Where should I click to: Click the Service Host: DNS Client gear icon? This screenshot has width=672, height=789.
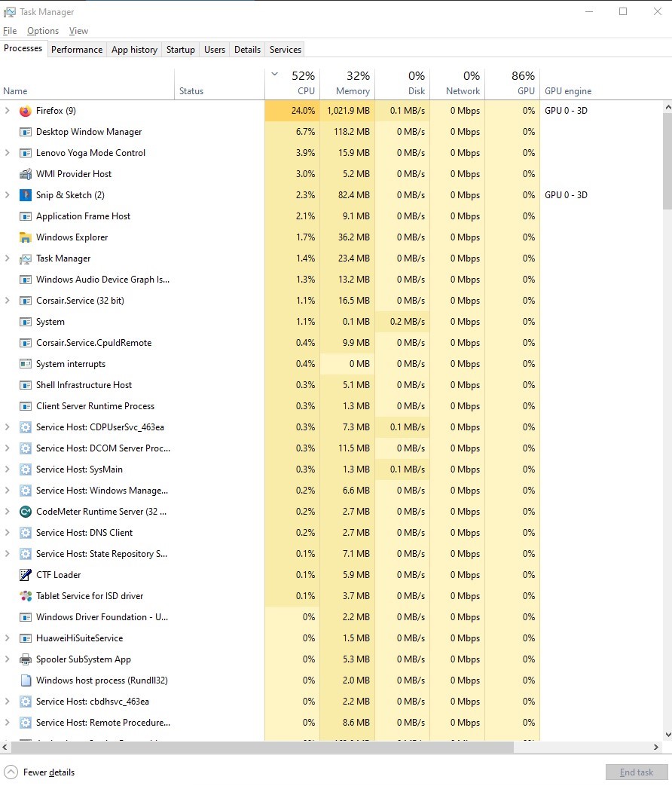(x=25, y=533)
